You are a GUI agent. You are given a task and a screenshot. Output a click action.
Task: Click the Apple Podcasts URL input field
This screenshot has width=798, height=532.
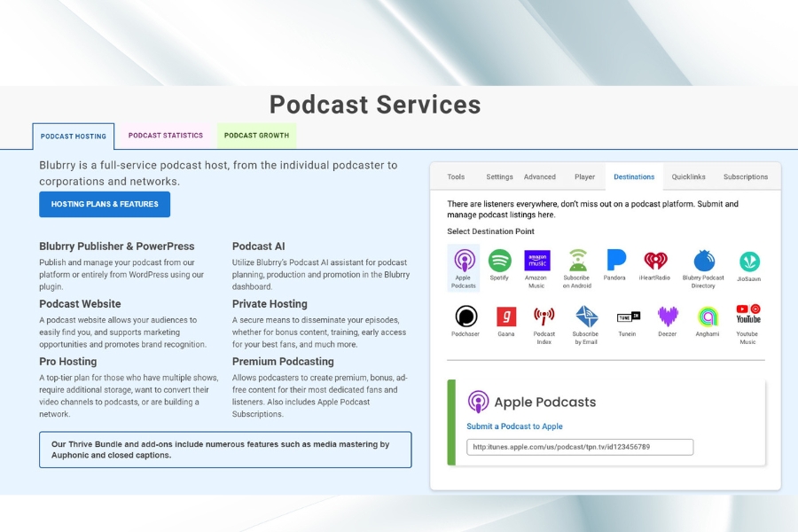click(x=580, y=447)
